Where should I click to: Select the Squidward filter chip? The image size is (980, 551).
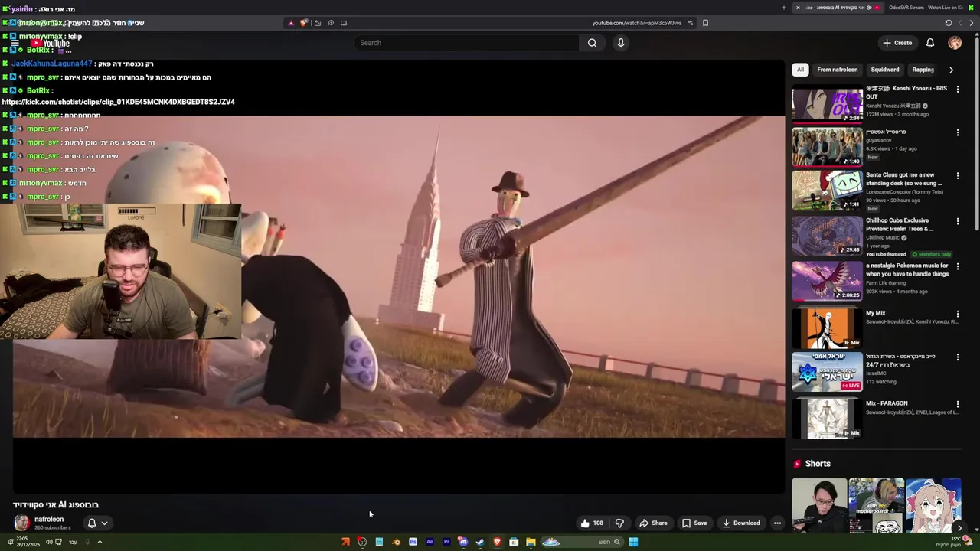[x=884, y=70]
